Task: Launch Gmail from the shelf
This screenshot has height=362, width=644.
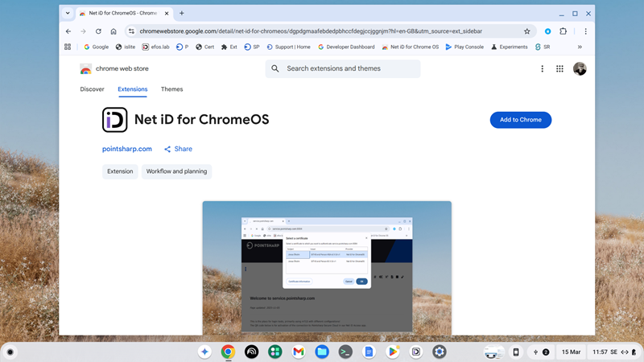Action: [x=299, y=352]
